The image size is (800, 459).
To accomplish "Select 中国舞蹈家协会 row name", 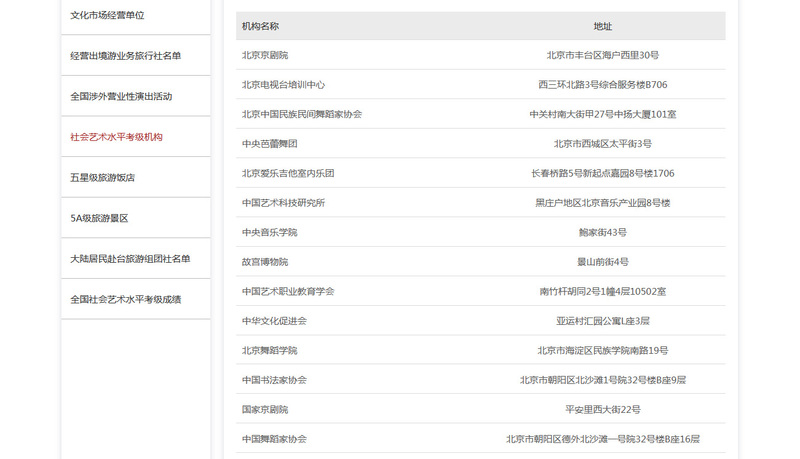I will point(274,439).
